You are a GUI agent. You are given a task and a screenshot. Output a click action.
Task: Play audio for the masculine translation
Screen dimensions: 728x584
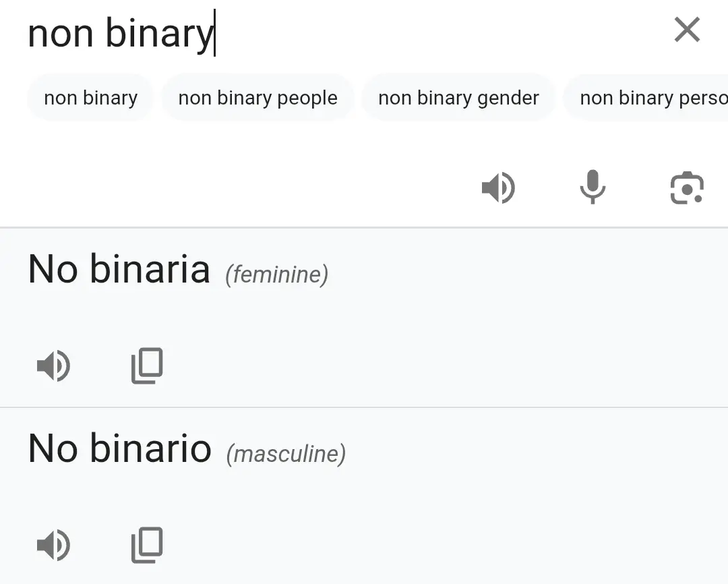pos(53,545)
